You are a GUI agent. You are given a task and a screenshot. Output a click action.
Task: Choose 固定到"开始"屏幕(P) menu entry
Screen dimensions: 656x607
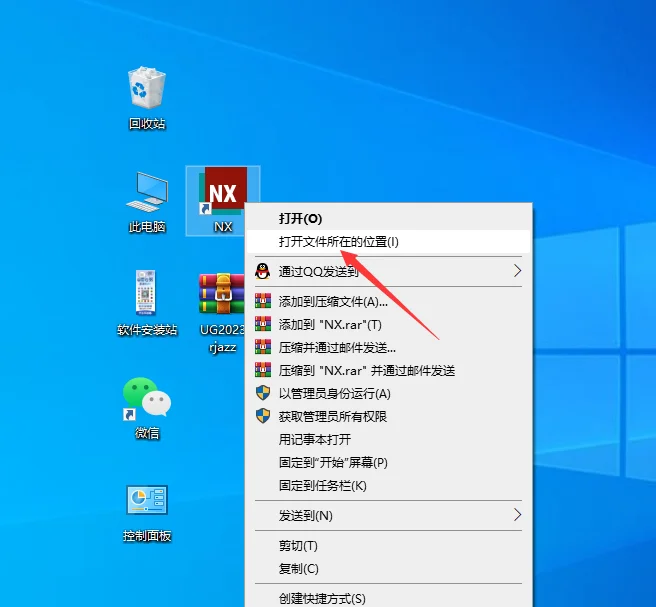coord(388,463)
